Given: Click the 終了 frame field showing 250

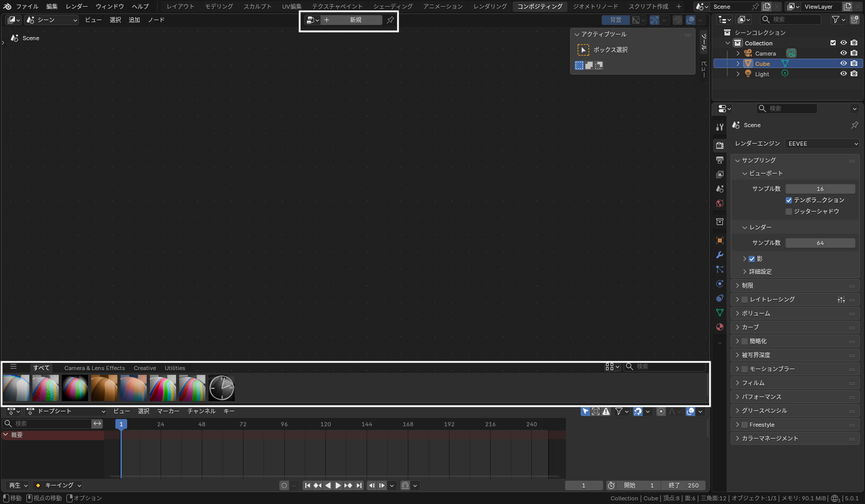Looking at the screenshot, I should 683,485.
